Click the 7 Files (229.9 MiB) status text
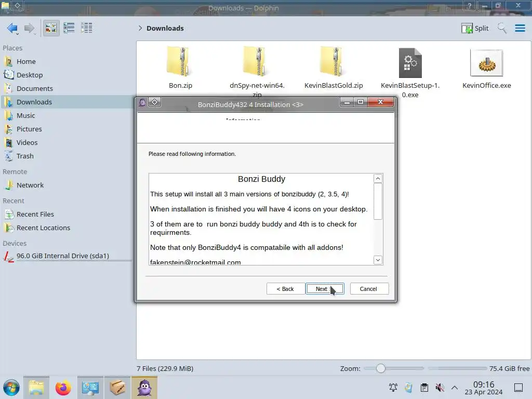Image resolution: width=532 pixels, height=399 pixels. tap(165, 368)
